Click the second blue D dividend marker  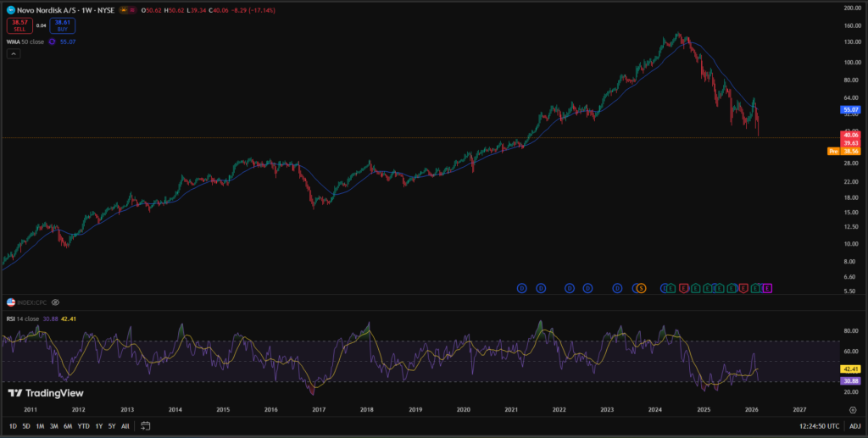click(x=541, y=288)
